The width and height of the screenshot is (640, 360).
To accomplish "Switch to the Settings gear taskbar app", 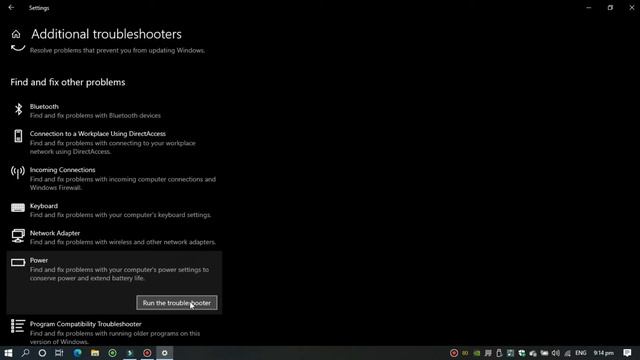I will (x=164, y=353).
